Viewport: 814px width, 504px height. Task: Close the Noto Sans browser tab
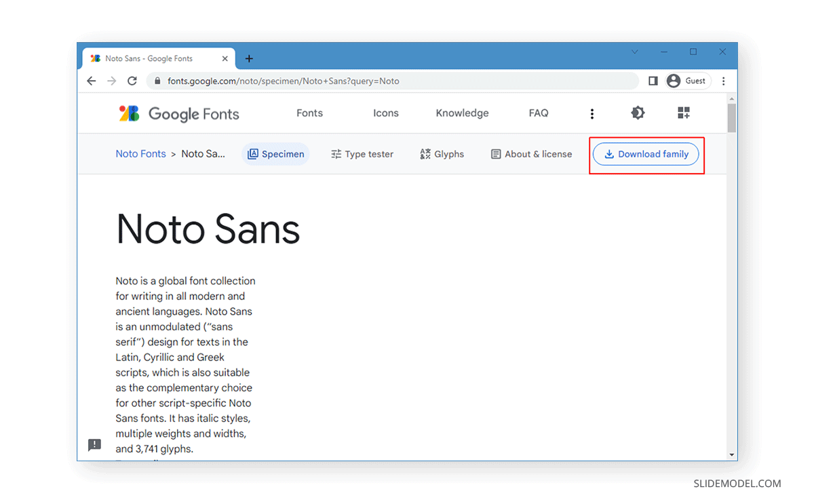point(225,58)
